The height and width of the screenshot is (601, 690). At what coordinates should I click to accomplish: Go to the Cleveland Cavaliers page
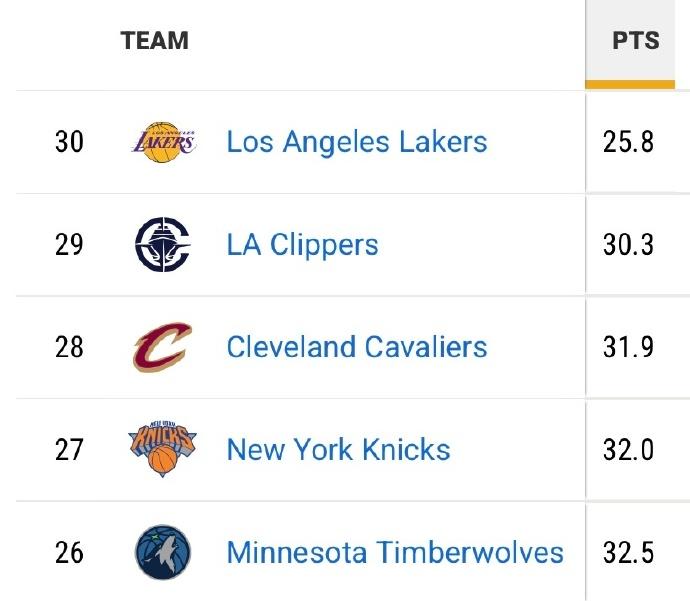tap(357, 347)
